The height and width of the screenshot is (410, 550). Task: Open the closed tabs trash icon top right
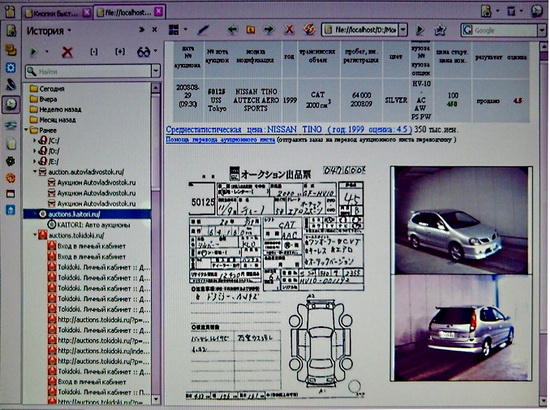511,11
